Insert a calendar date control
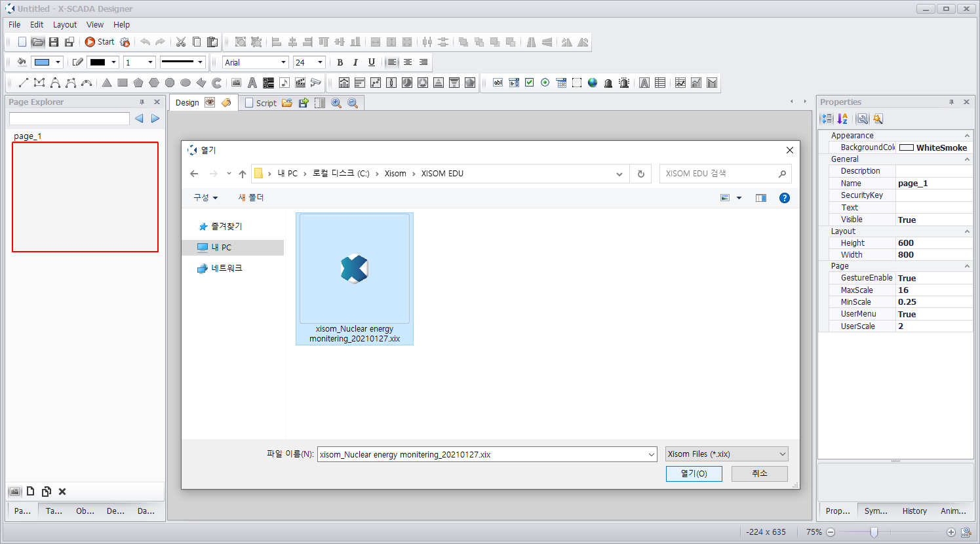This screenshot has width=980, height=544. 561,83
